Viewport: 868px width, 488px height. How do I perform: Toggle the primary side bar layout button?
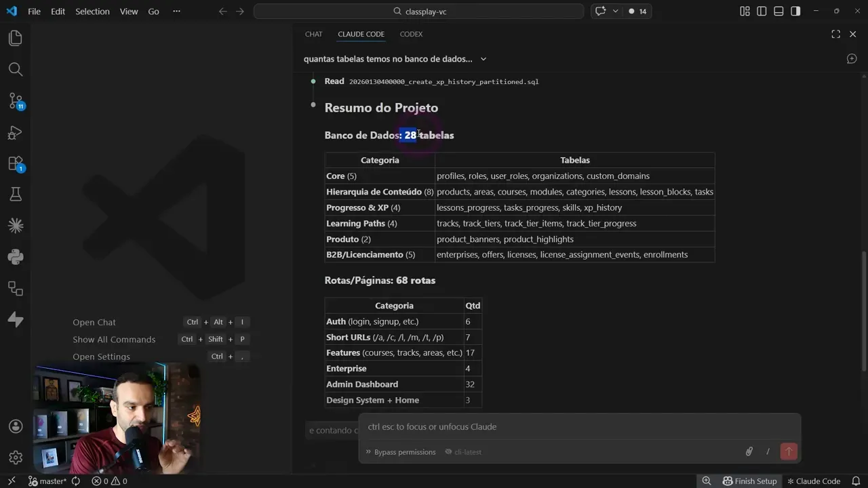tap(762, 12)
